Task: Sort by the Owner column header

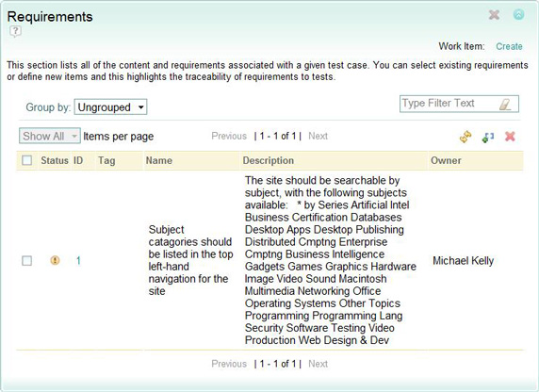Action: (x=446, y=160)
